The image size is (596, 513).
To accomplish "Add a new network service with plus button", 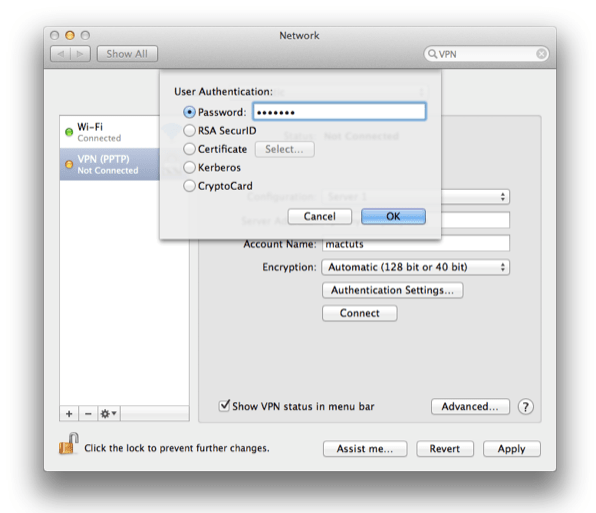I will coord(69,414).
